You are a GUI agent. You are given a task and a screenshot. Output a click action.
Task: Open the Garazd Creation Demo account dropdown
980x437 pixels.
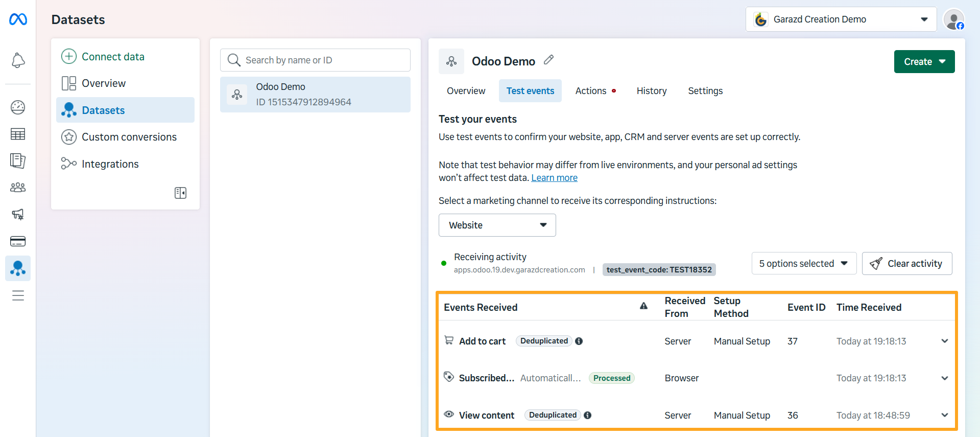(x=841, y=19)
